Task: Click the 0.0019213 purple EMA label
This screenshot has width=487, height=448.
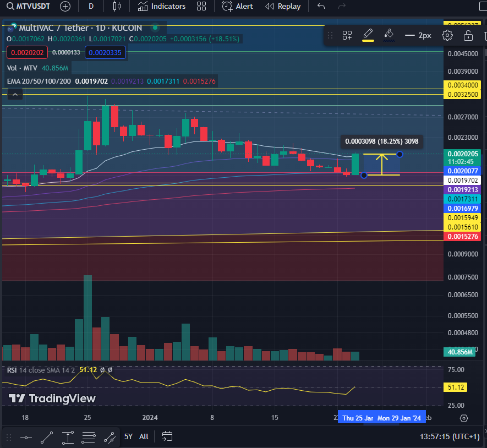Action: coord(462,189)
